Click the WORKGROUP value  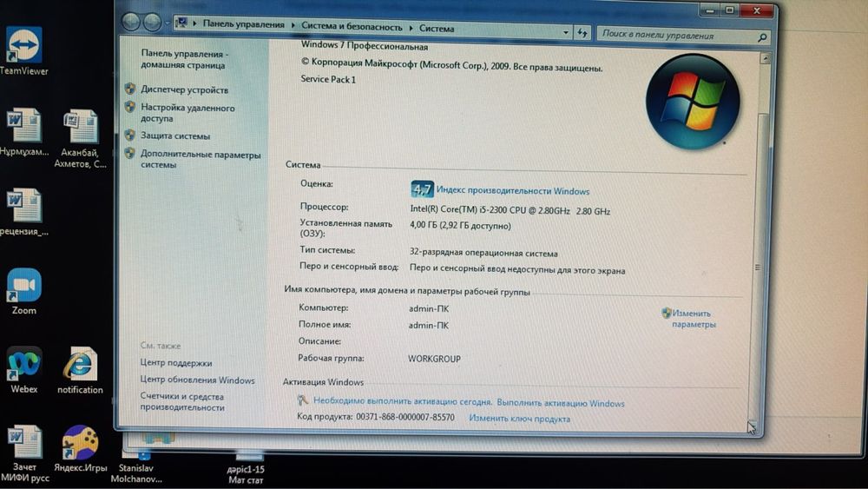[434, 359]
